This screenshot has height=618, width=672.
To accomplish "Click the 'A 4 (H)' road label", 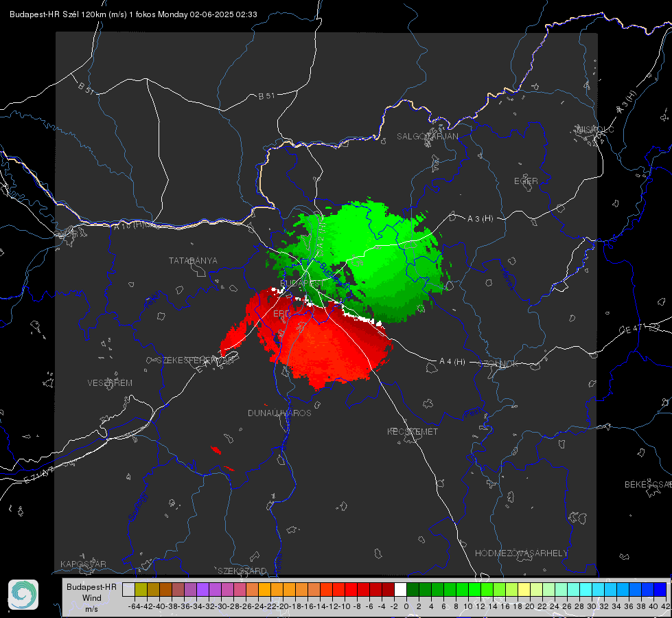I will coord(452,362).
